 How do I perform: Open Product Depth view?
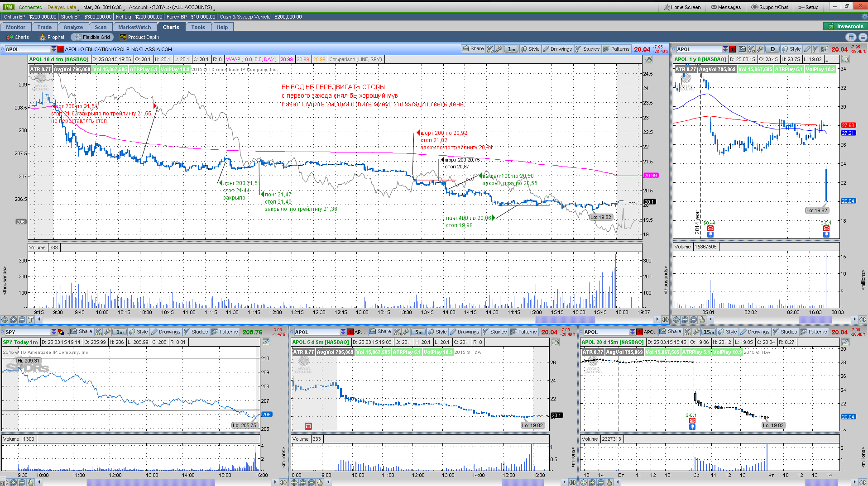(139, 37)
